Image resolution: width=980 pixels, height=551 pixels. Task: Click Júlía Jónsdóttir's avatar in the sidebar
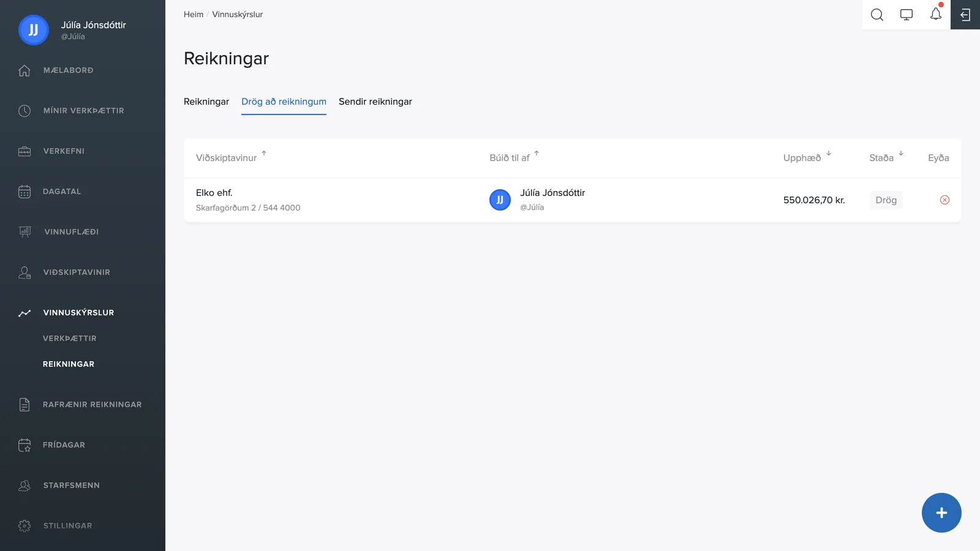[34, 30]
